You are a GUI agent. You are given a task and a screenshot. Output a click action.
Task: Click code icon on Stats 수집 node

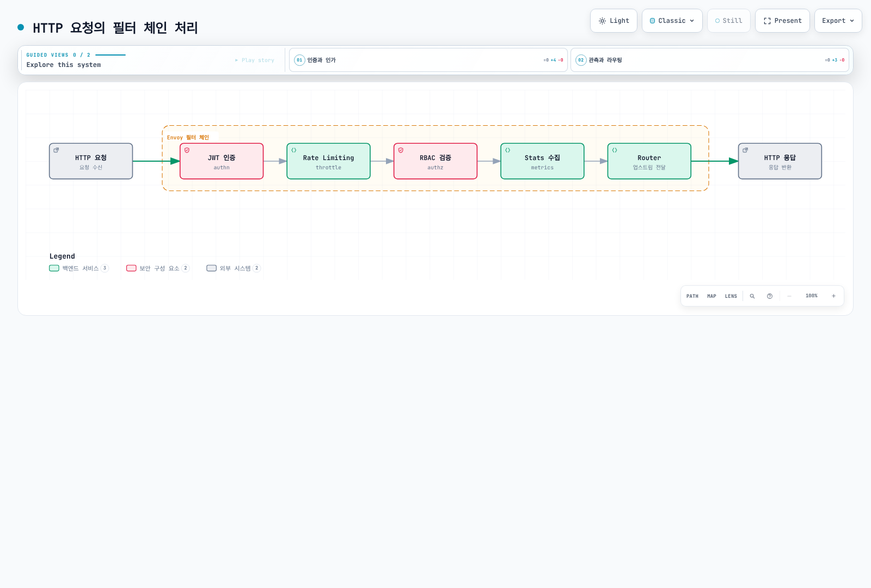click(507, 150)
